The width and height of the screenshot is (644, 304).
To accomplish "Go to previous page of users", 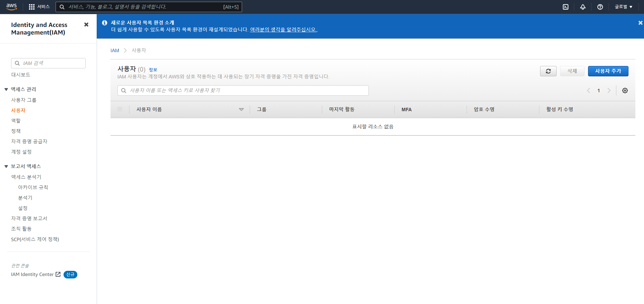I will 588,91.
